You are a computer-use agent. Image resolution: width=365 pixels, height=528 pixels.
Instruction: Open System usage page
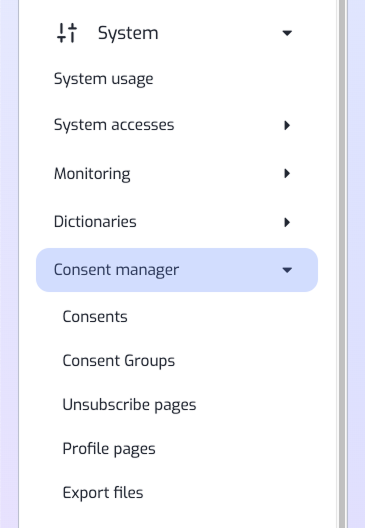tap(103, 79)
